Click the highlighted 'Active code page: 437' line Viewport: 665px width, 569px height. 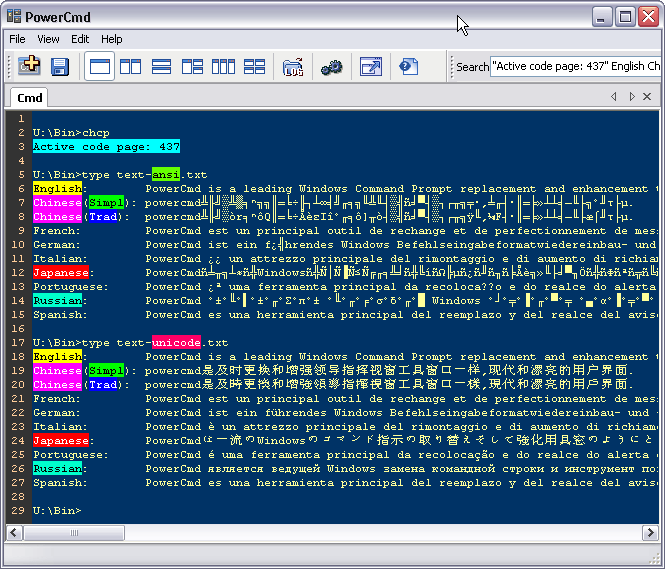(106, 146)
